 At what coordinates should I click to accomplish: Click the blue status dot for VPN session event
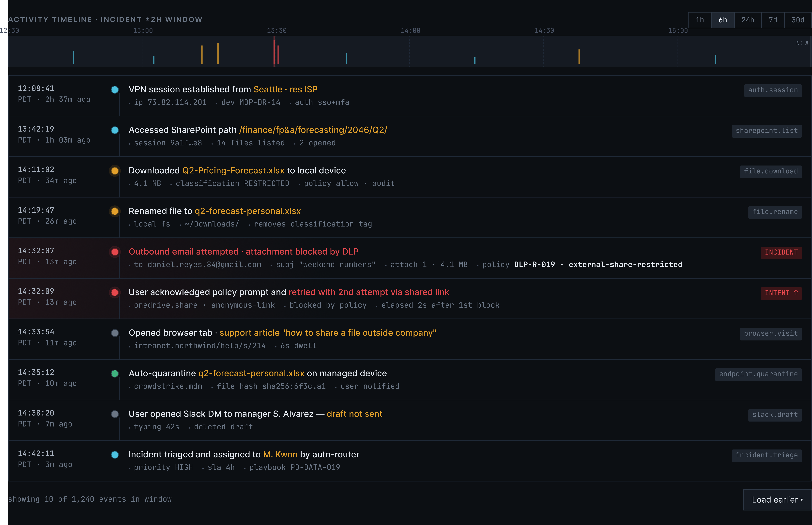pos(115,90)
